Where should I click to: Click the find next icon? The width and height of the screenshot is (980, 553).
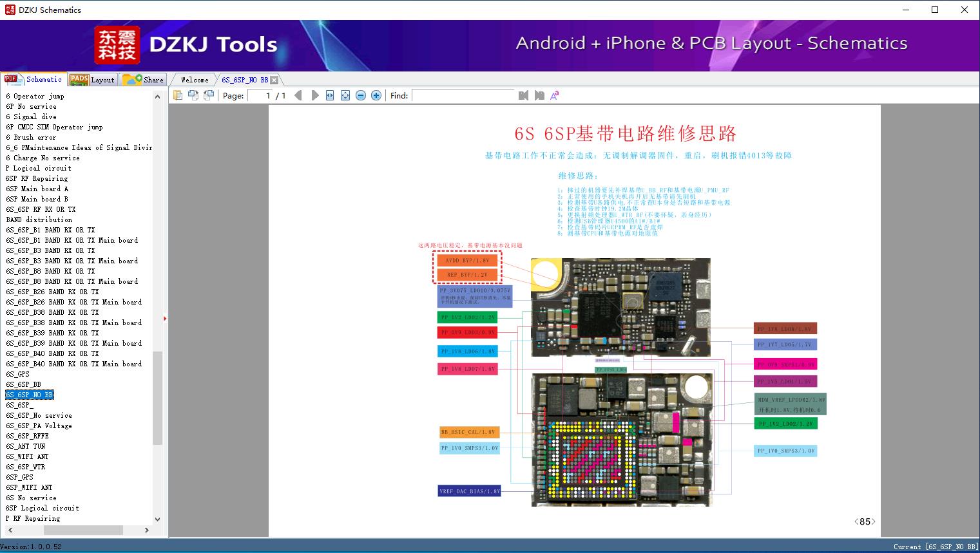(x=539, y=95)
